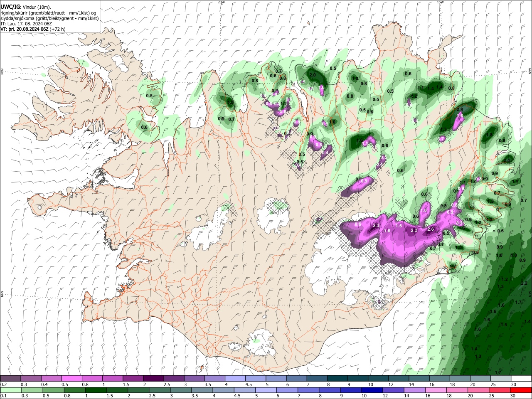Image resolution: width=532 pixels, height=399 pixels.
Task: Click the '2.6' precipitation value on map
Action: (x=431, y=229)
